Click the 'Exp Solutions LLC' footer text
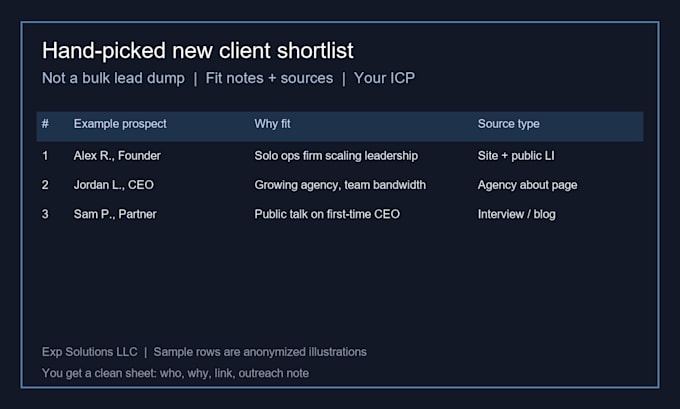The image size is (680, 409). [x=90, y=352]
